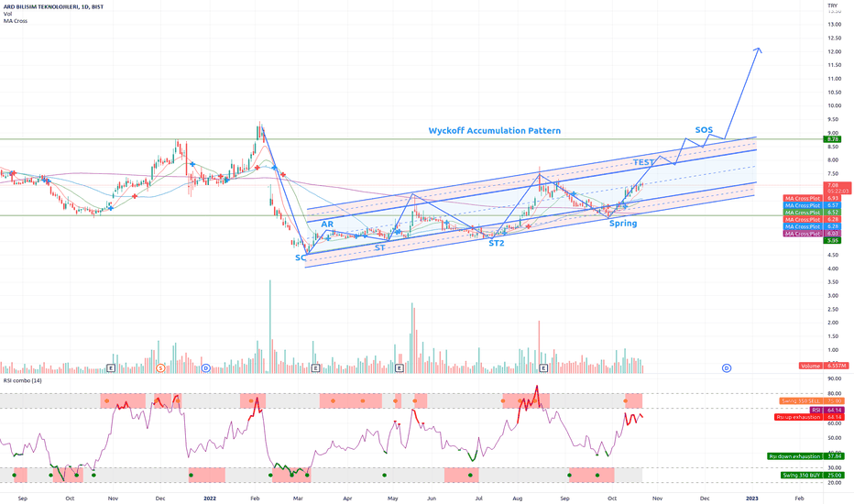This screenshot has height=504, width=854.
Task: Click the Rsi up exhaustion label
Action: click(x=809, y=417)
